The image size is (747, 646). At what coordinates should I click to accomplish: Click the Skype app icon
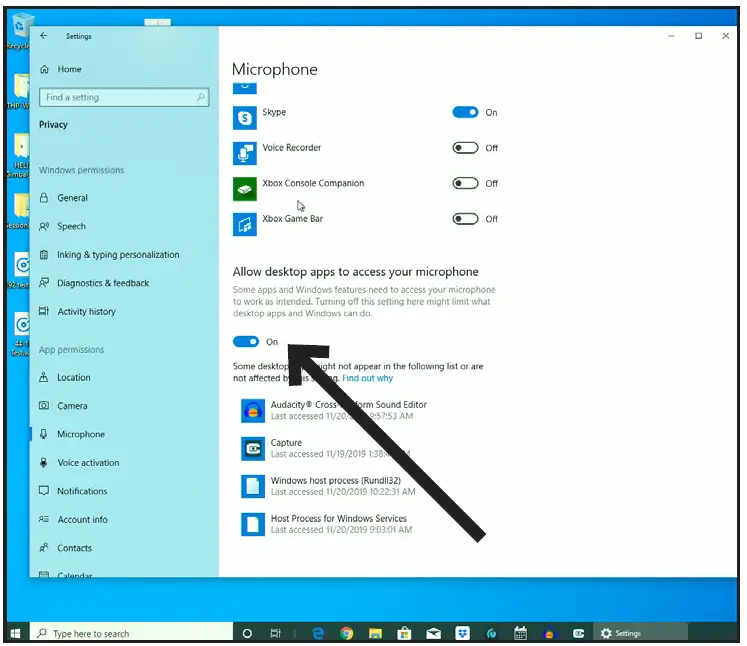tap(245, 118)
